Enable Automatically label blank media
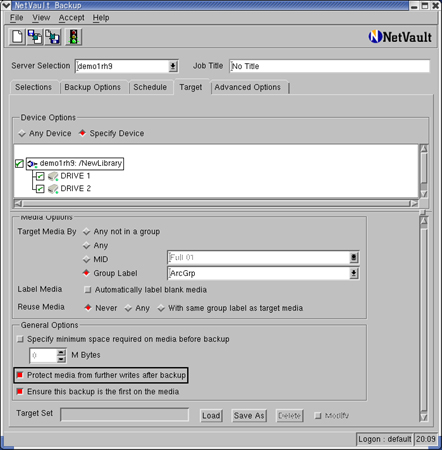442x450 pixels. 88,290
